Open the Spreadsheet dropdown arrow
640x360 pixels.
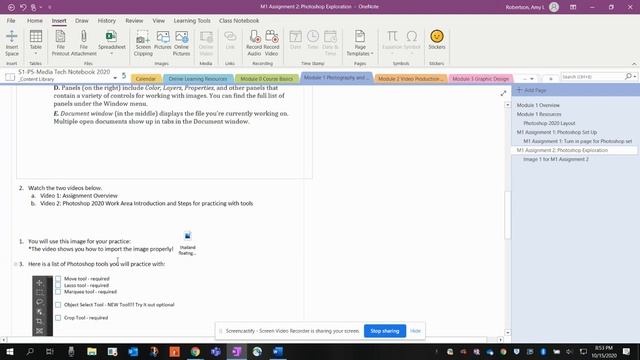[111, 53]
